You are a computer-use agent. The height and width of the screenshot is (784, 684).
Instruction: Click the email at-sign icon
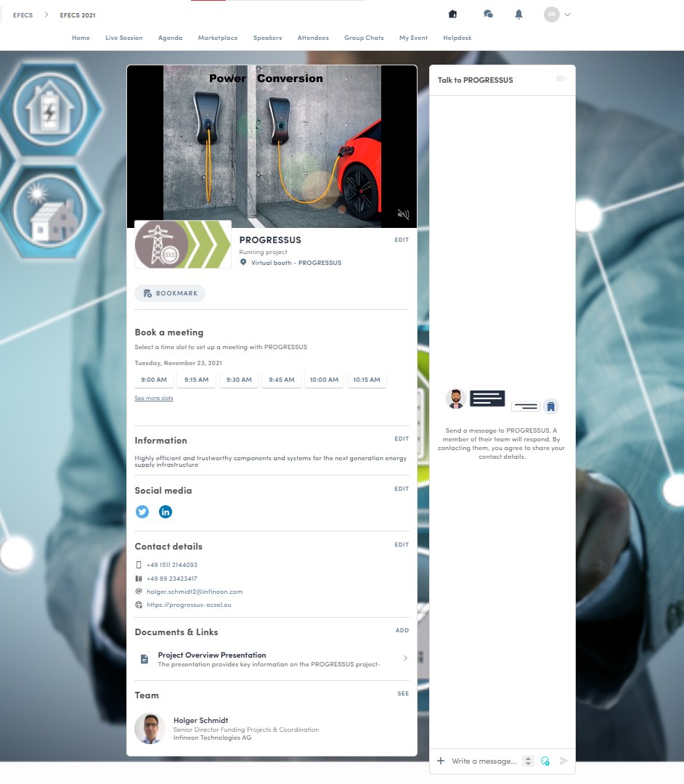click(139, 591)
